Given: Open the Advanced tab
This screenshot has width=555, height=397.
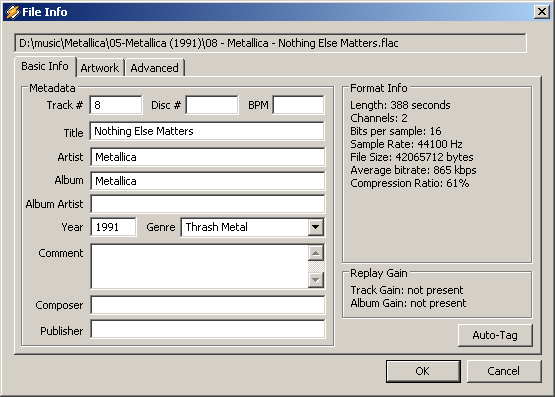Looking at the screenshot, I should point(155,68).
